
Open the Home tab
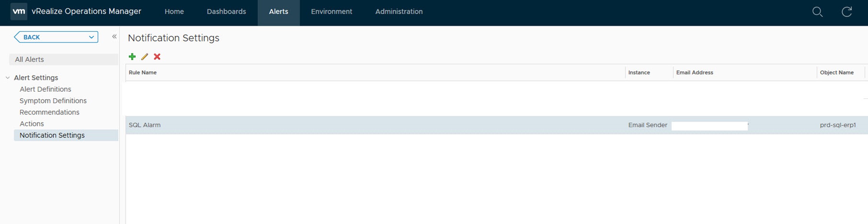point(174,12)
